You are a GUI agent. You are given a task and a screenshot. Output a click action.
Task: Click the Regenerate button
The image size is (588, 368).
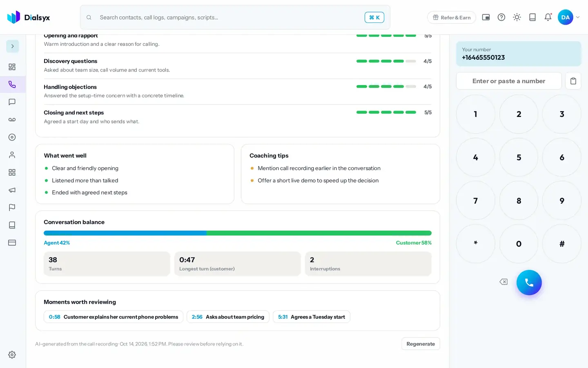point(421,344)
